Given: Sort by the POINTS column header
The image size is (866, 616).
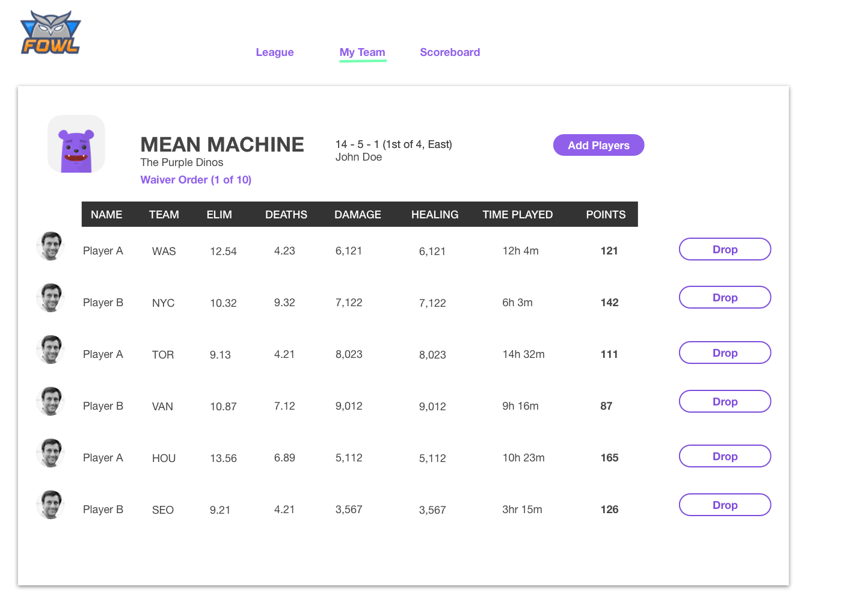Looking at the screenshot, I should tap(606, 215).
